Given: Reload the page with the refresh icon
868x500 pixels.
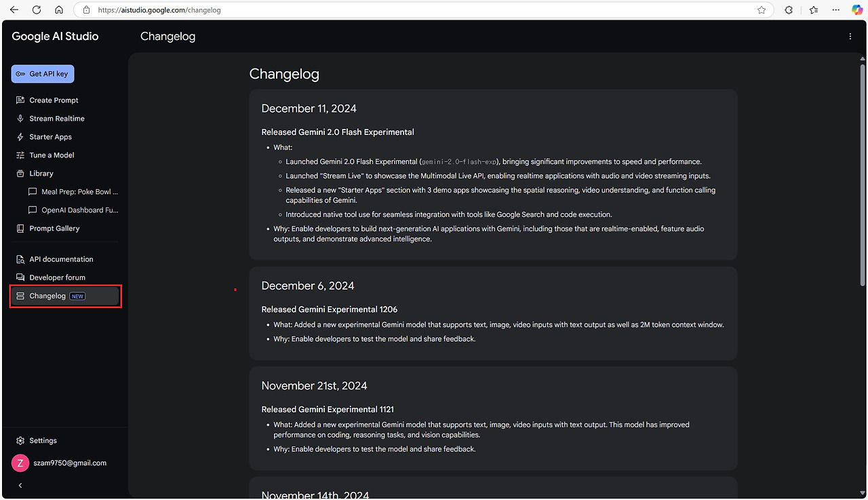Looking at the screenshot, I should tap(37, 10).
